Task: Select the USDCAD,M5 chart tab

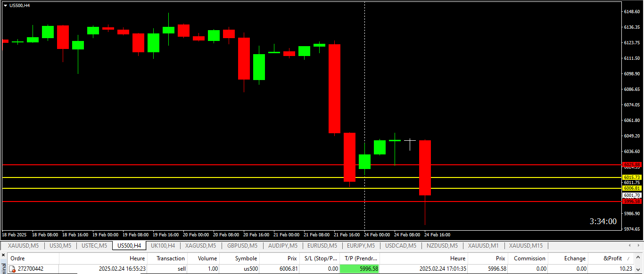Action: (400, 245)
